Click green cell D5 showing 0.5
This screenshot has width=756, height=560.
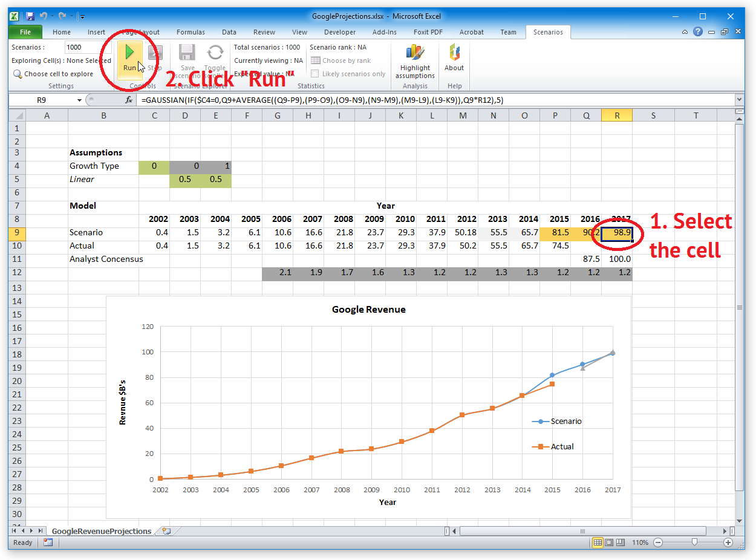click(x=185, y=179)
